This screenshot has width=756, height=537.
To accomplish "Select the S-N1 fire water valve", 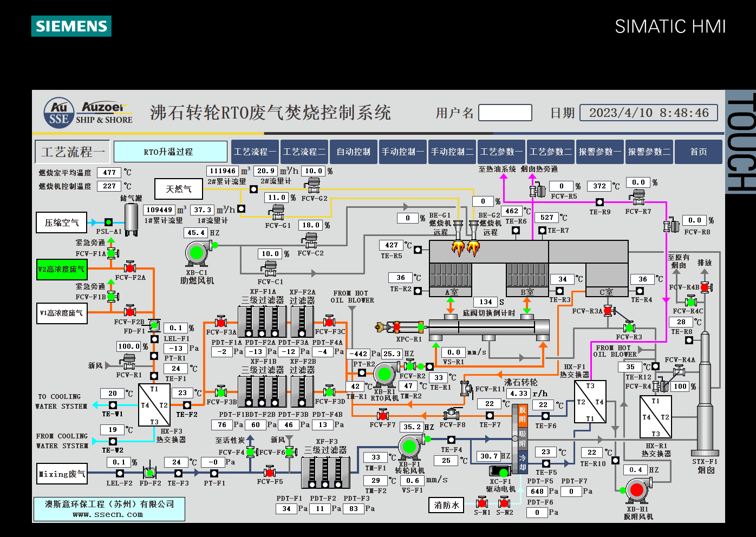I will pyautogui.click(x=482, y=503).
